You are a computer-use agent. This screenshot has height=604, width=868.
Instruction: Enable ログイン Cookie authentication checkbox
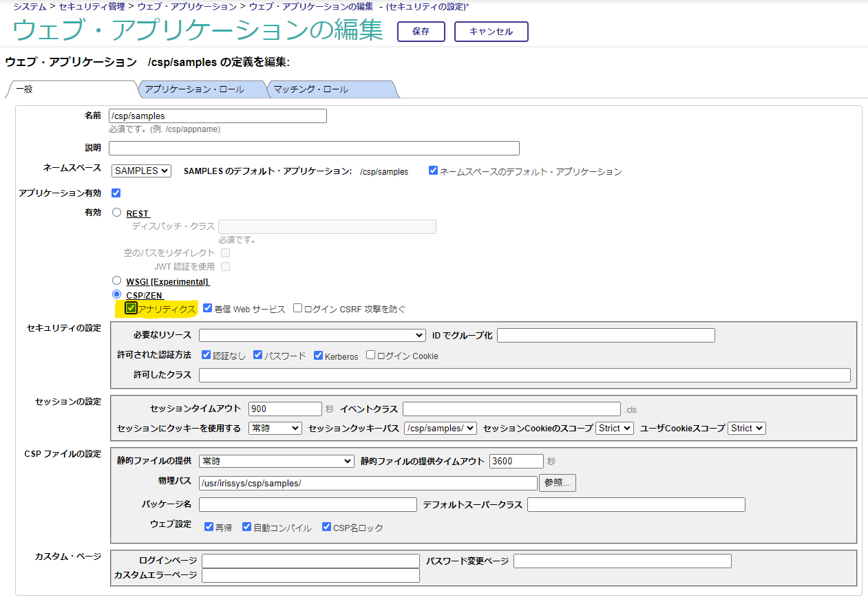click(371, 355)
